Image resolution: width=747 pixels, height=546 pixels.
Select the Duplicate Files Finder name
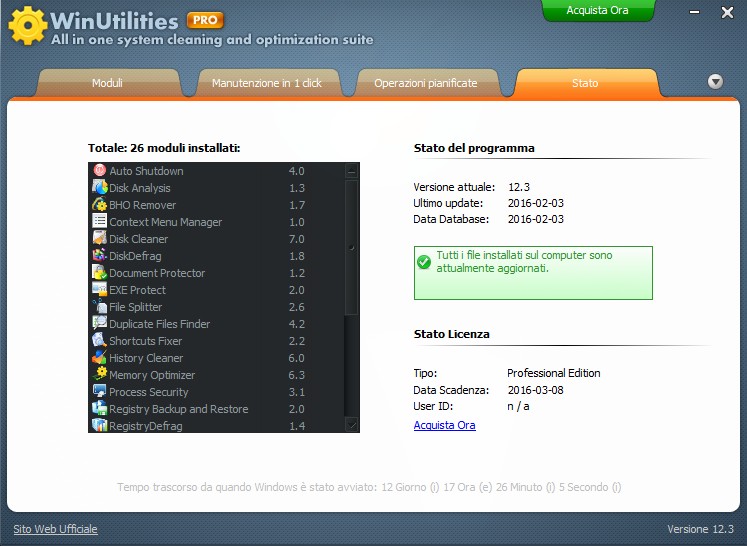[x=160, y=324]
